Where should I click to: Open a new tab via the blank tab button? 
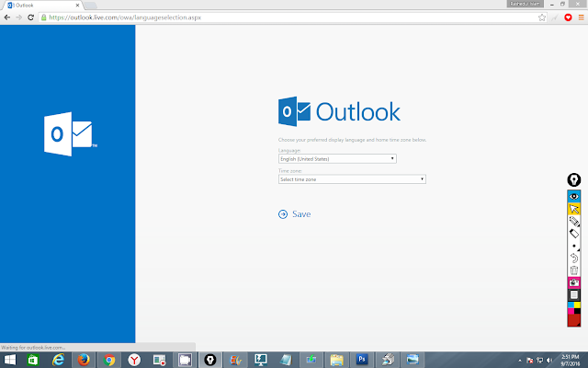click(x=90, y=6)
